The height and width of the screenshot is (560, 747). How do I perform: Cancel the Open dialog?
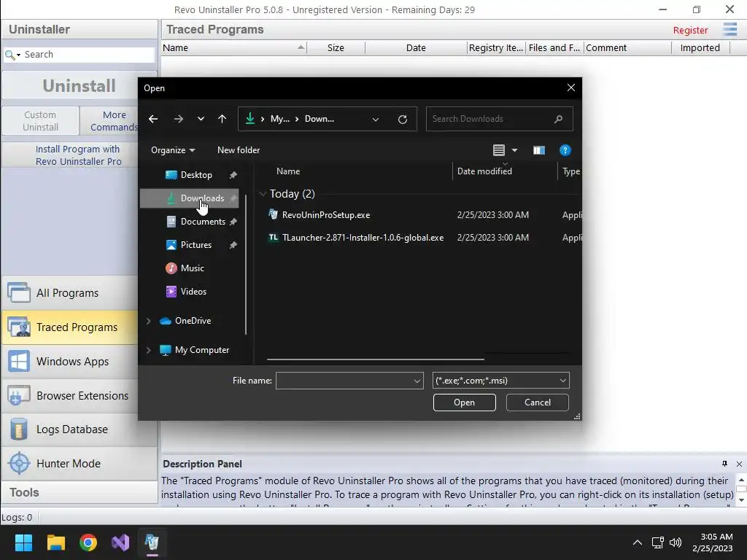538,402
